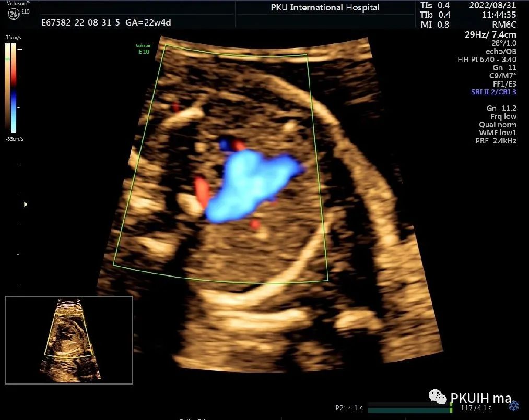Screen dimensions: 529x420
Task: Click the 29Hz/ 7.4cm readout
Action: (x=490, y=34)
